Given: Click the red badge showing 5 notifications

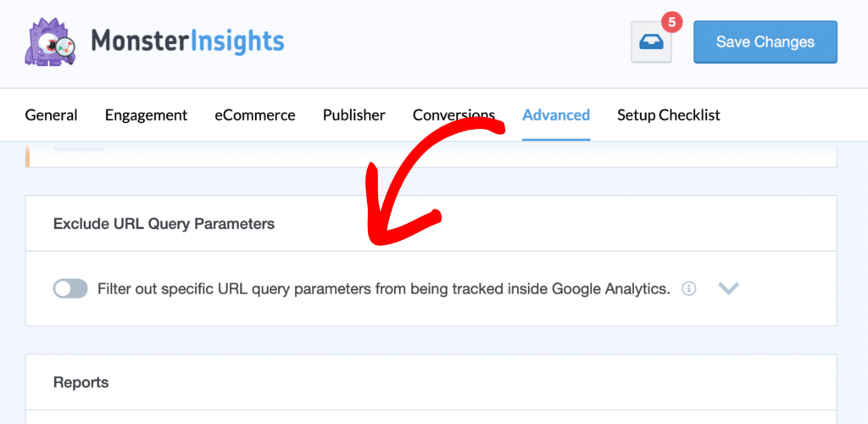Looking at the screenshot, I should click(671, 22).
